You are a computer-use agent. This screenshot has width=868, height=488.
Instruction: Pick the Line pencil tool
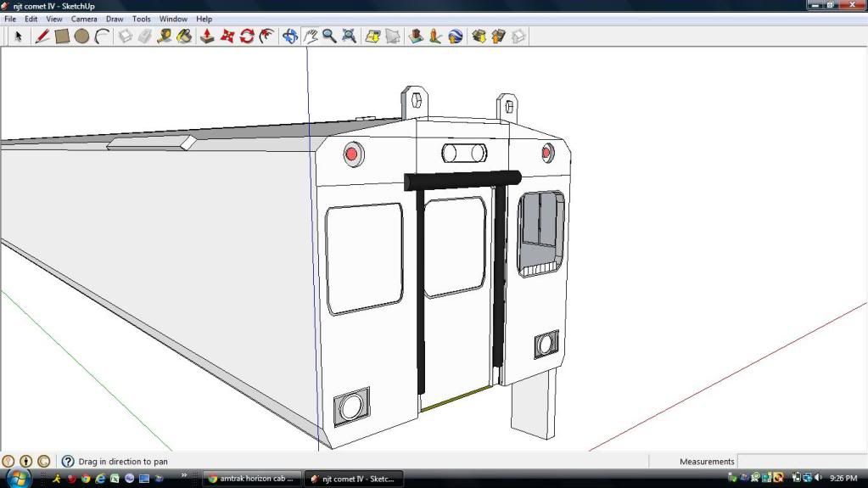[42, 36]
